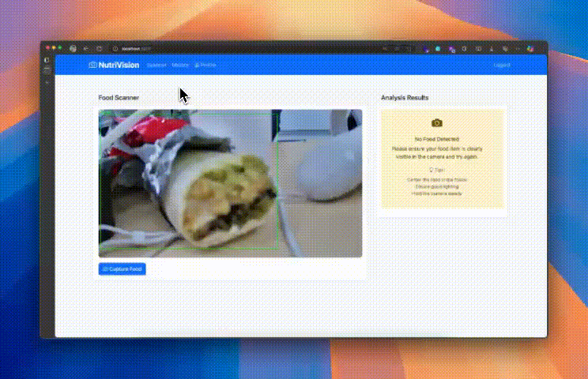Click the colorful rightmost toolbar icon
The width and height of the screenshot is (588, 379).
tap(530, 49)
